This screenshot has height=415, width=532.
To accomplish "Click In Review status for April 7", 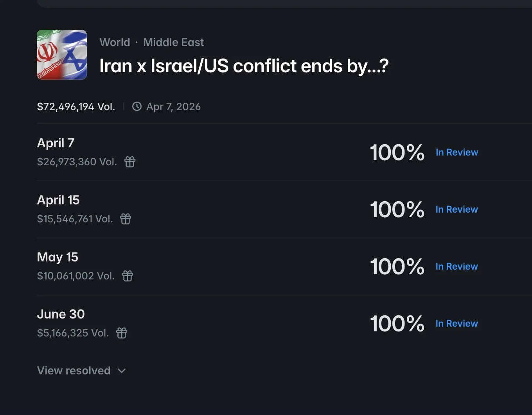I will 457,152.
